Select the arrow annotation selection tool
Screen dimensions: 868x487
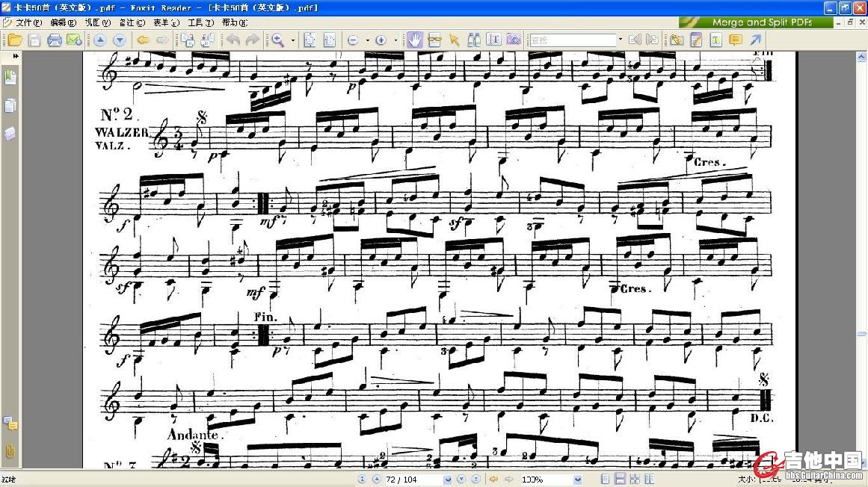[455, 40]
